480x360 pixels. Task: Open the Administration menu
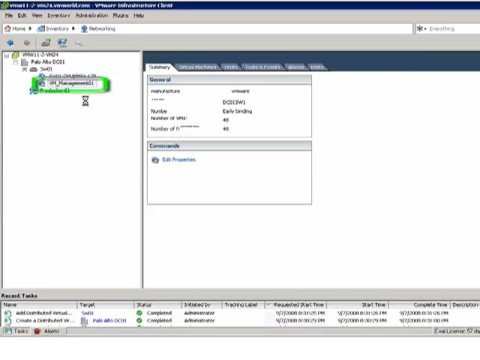tap(92, 15)
